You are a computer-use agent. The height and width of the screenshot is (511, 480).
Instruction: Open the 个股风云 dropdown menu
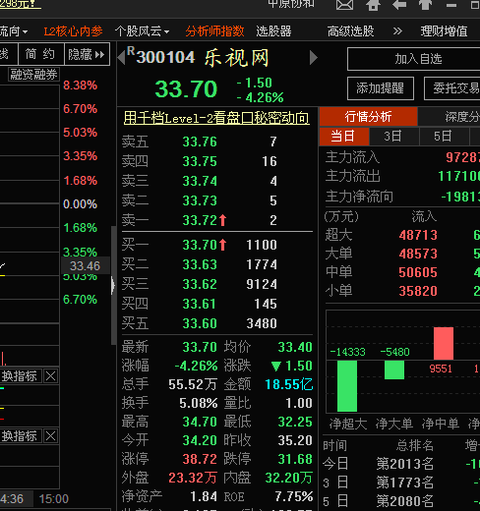142,31
